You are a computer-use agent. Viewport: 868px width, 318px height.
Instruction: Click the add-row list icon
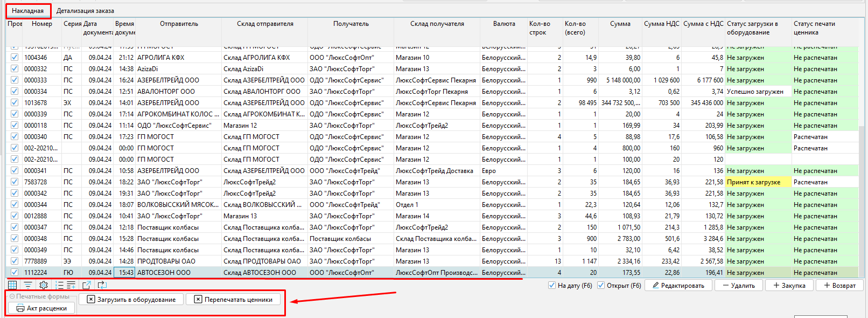tap(71, 285)
